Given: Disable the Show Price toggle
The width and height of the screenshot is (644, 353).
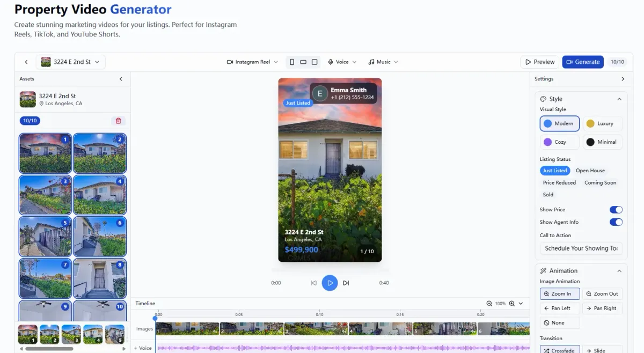Looking at the screenshot, I should 616,210.
